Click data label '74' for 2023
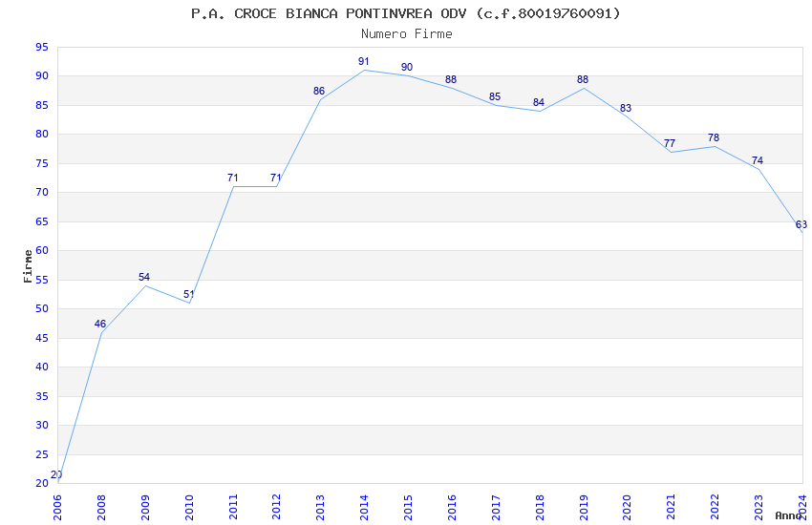This screenshot has height=525, width=812. point(758,161)
